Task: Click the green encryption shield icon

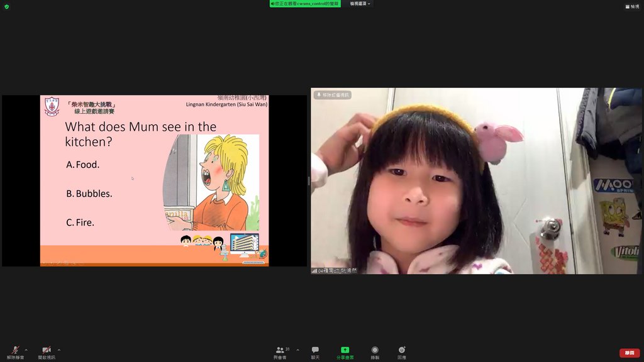Action: point(6,6)
